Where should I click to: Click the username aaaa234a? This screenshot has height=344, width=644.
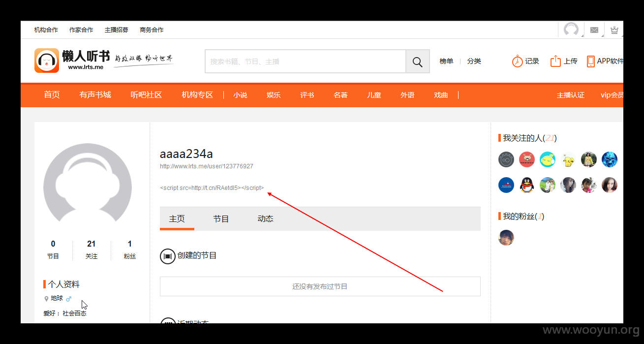click(x=186, y=154)
